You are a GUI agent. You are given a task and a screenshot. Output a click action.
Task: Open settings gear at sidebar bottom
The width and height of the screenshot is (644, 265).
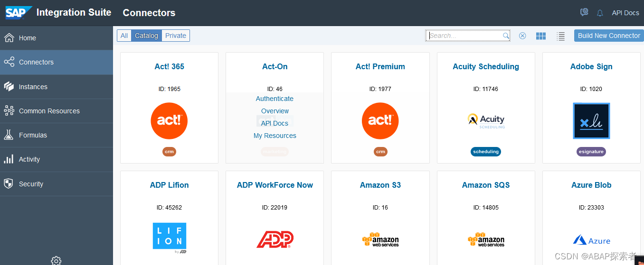click(x=56, y=261)
